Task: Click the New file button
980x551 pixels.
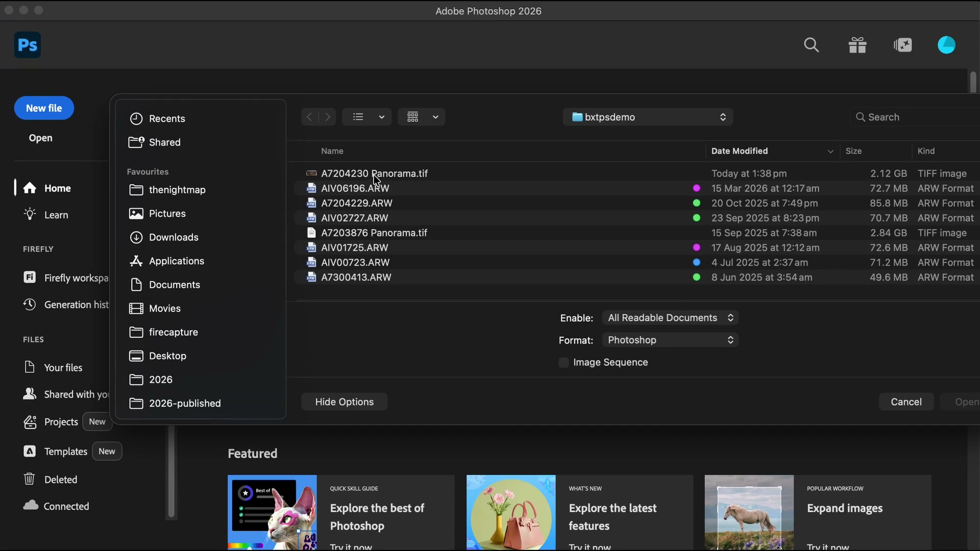Action: tap(44, 108)
